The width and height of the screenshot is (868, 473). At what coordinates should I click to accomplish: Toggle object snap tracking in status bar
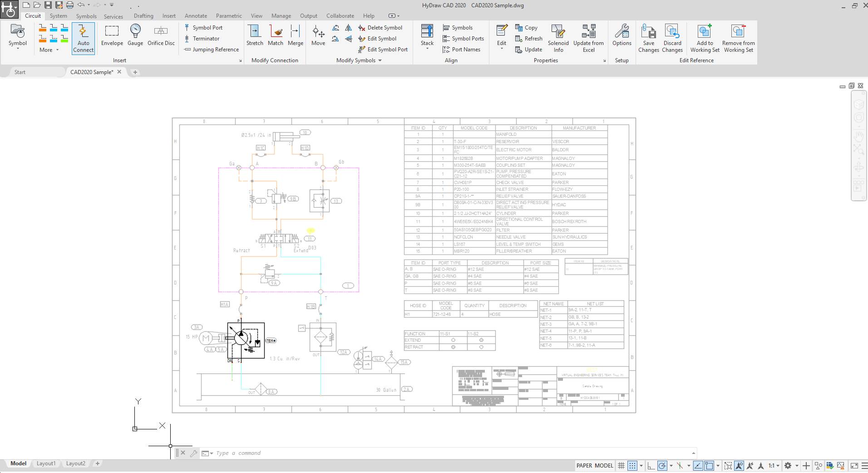pos(698,465)
